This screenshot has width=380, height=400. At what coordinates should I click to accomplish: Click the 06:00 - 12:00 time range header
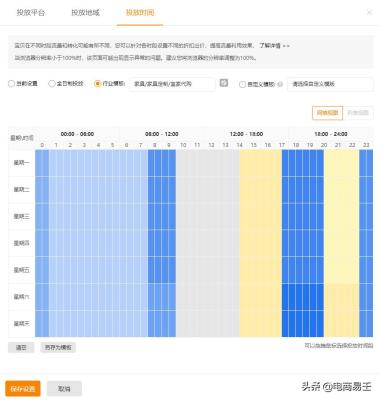[162, 134]
